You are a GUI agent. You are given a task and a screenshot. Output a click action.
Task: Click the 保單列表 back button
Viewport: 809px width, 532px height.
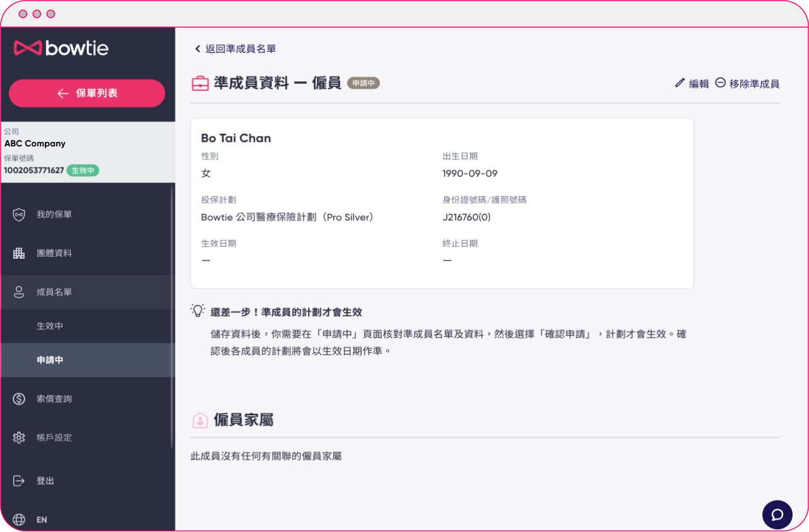pos(86,93)
